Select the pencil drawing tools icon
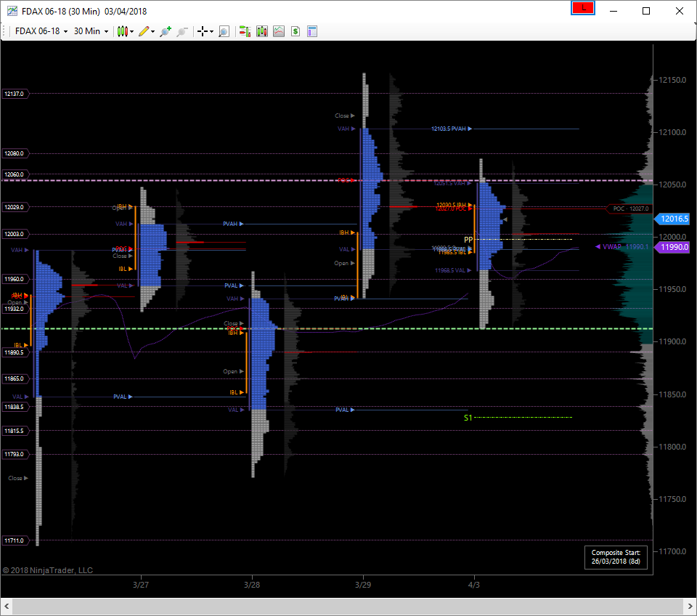Image resolution: width=697 pixels, height=616 pixels. pyautogui.click(x=144, y=31)
